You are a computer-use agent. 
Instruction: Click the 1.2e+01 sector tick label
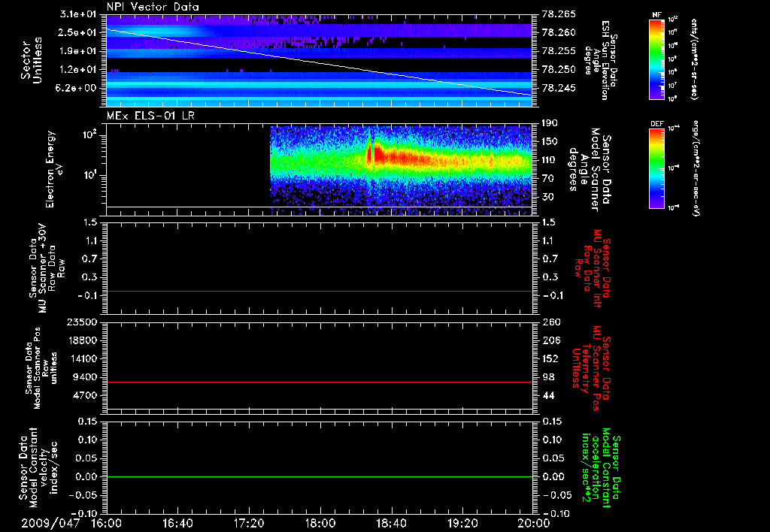click(x=77, y=70)
